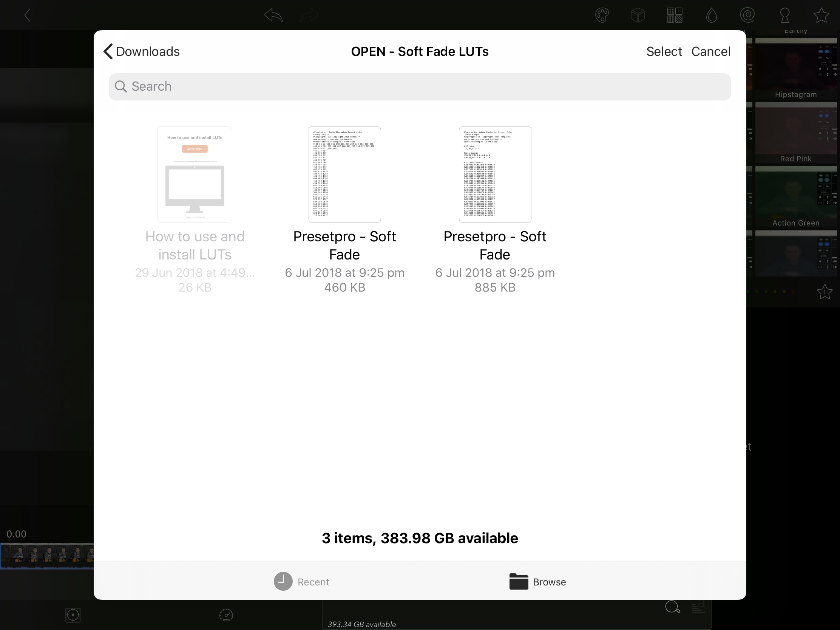
Task: Cancel the file picker dialog
Action: [x=710, y=51]
